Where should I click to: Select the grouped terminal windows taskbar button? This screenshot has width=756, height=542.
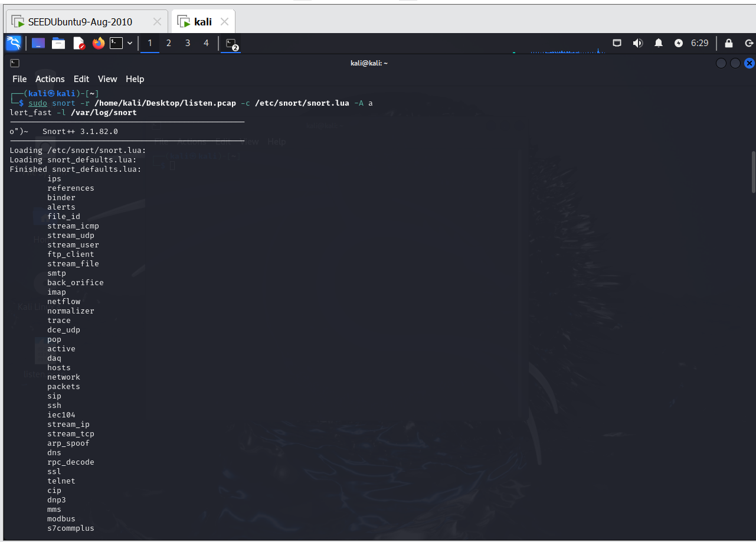point(231,44)
